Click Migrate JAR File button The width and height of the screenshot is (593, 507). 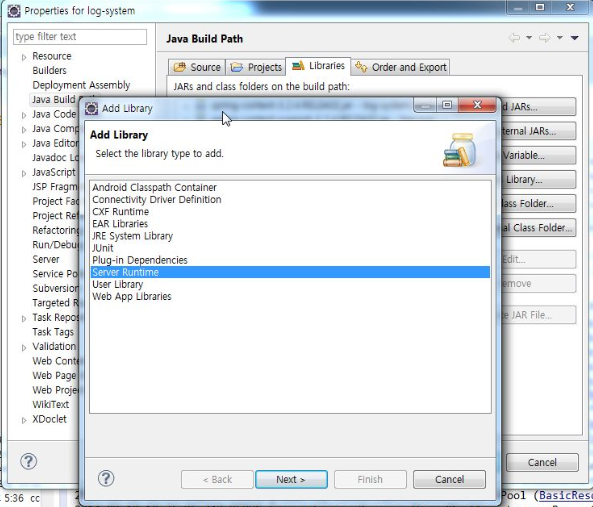539,315
